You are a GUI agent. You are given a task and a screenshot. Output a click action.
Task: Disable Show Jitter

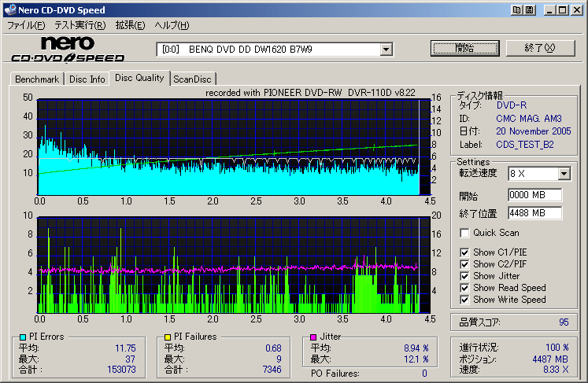[464, 276]
